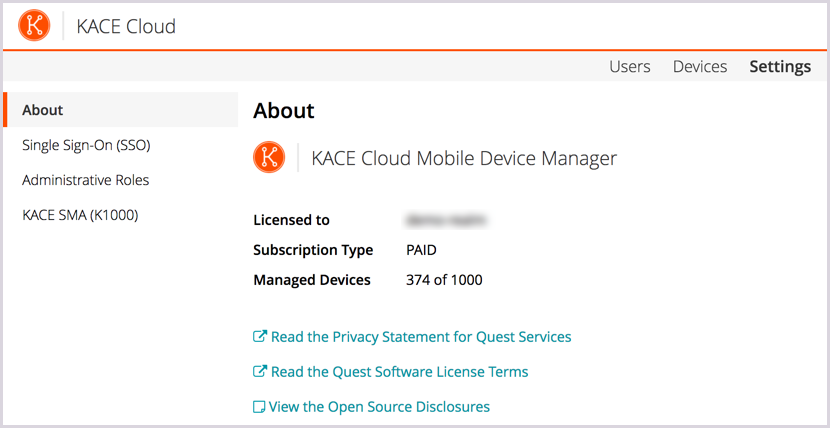Open the Users tab

629,66
